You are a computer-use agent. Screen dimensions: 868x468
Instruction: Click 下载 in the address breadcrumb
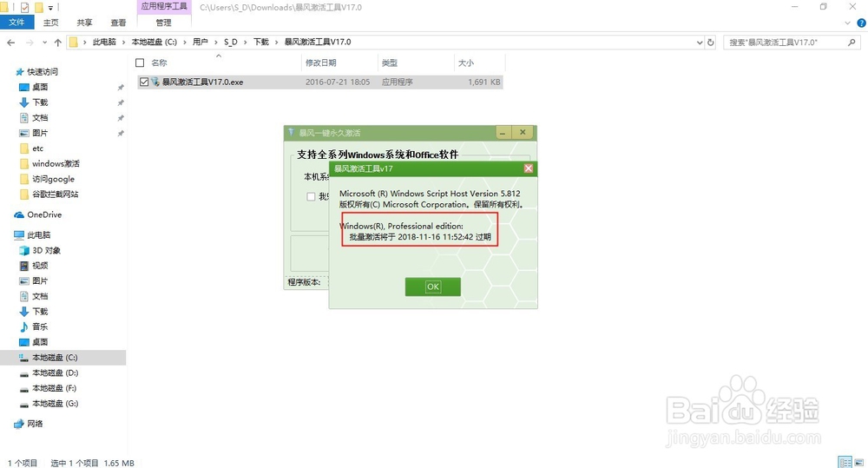260,42
